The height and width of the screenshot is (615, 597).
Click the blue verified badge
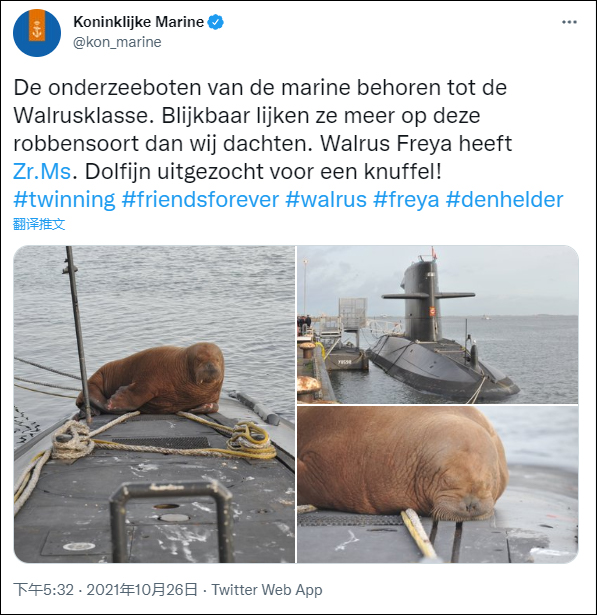click(x=215, y=22)
